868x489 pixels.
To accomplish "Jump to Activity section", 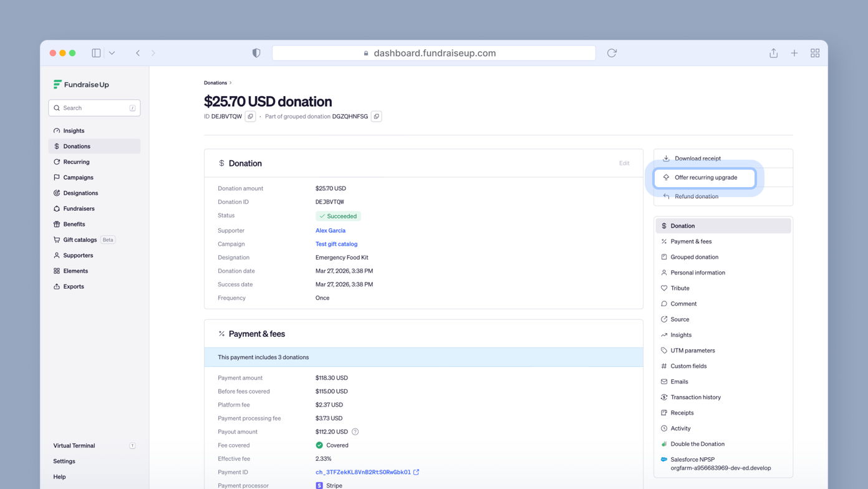I will (723, 428).
